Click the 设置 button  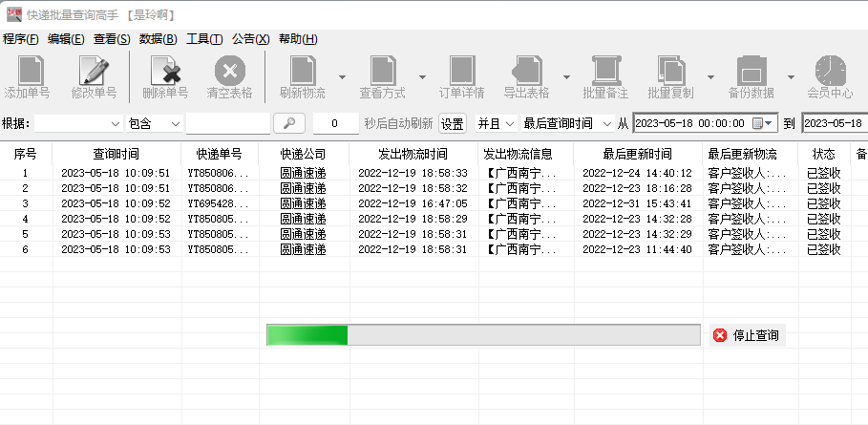point(453,123)
